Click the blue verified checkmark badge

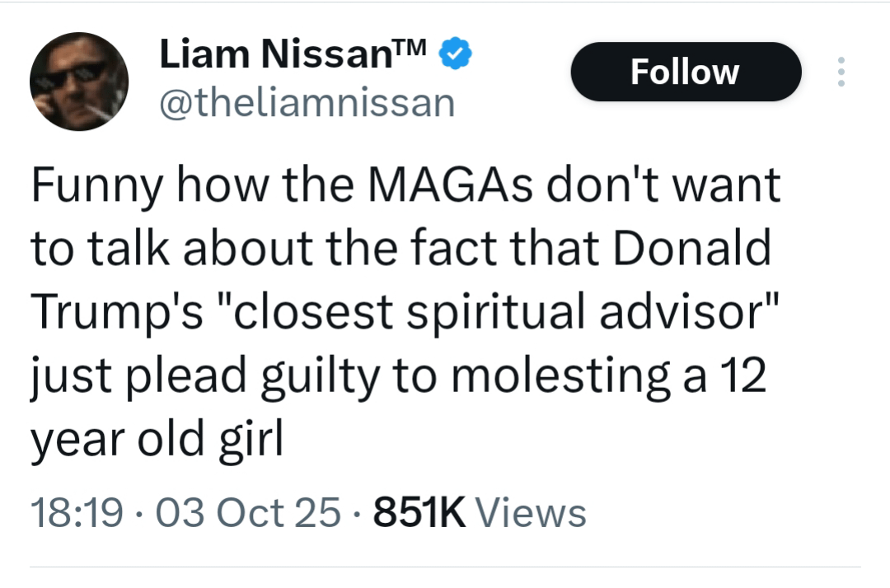coord(455,54)
